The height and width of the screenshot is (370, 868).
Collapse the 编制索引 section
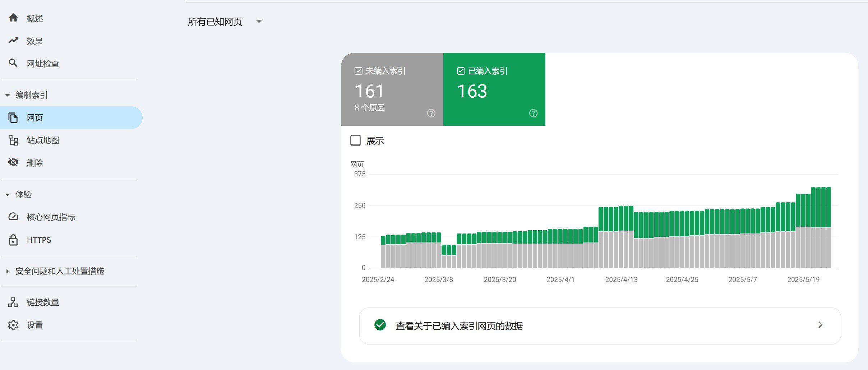(8, 95)
